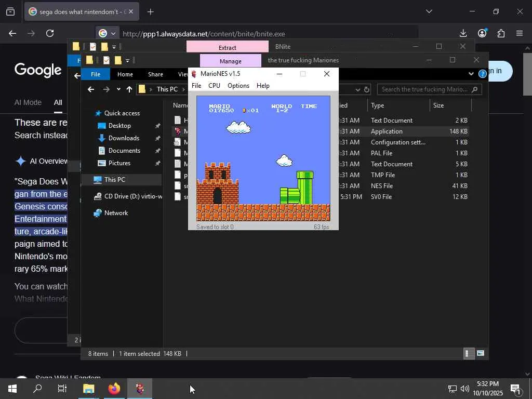
Task: Select Quick access in navigation pane
Action: pyautogui.click(x=122, y=113)
